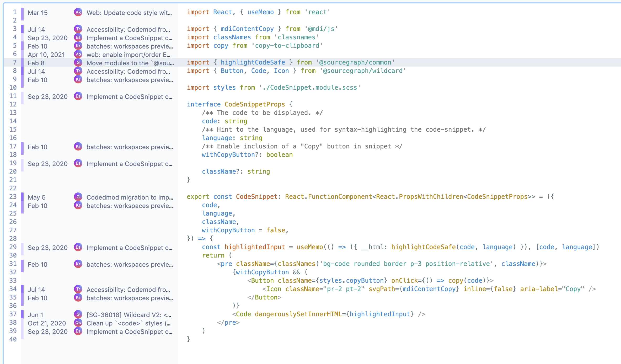Click the 'Mar 15' blame date
The height and width of the screenshot is (364, 621).
point(38,13)
